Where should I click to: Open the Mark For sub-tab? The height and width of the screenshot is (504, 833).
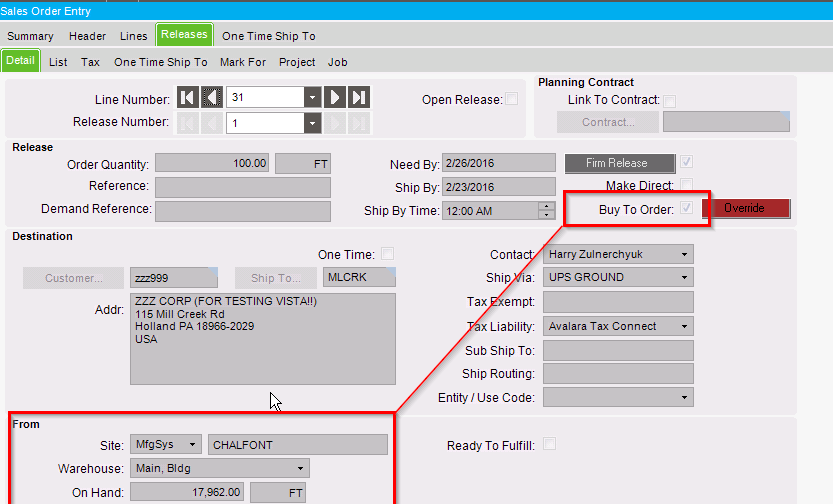[243, 62]
